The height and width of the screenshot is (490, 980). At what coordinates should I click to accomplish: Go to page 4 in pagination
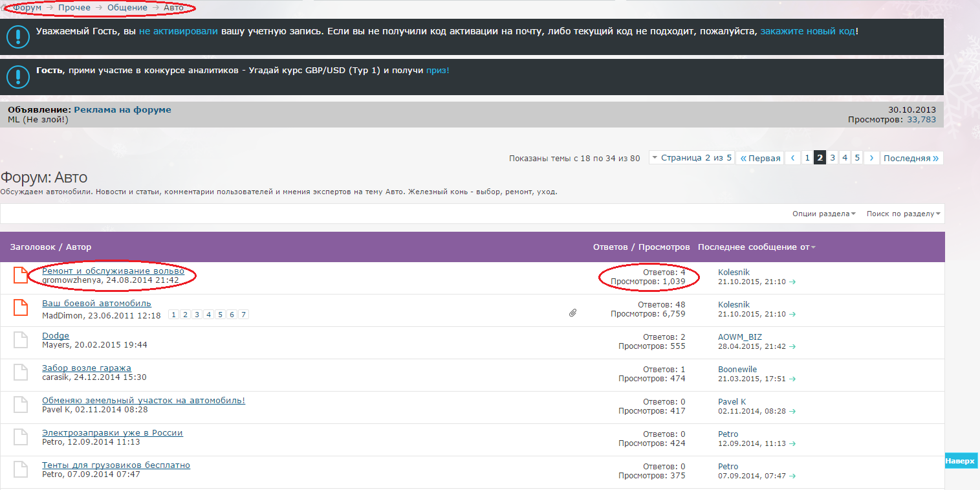[845, 158]
